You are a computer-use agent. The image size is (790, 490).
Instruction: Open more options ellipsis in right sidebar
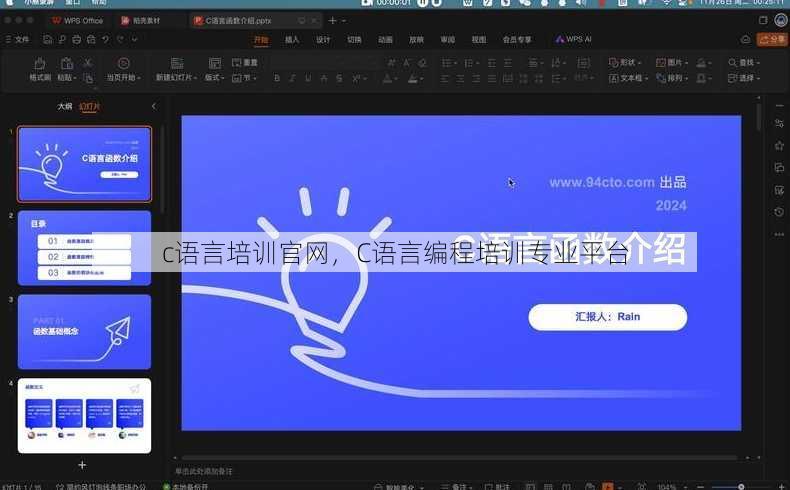[x=779, y=234]
